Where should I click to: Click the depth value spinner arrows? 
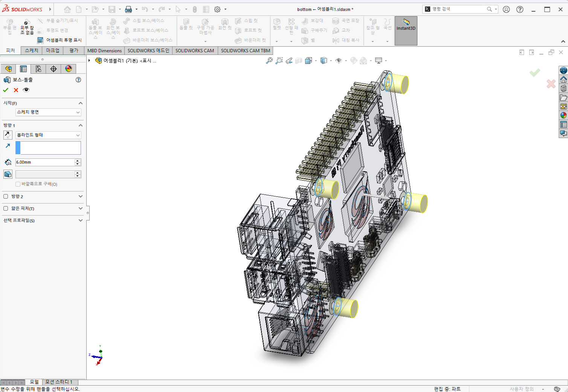[78, 162]
